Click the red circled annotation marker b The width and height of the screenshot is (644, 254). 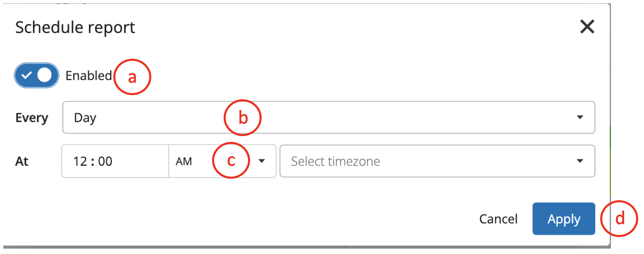coord(243,118)
